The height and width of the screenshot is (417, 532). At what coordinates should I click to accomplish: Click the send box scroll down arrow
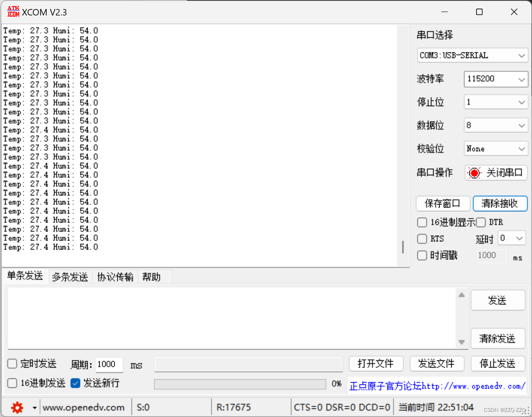click(462, 342)
